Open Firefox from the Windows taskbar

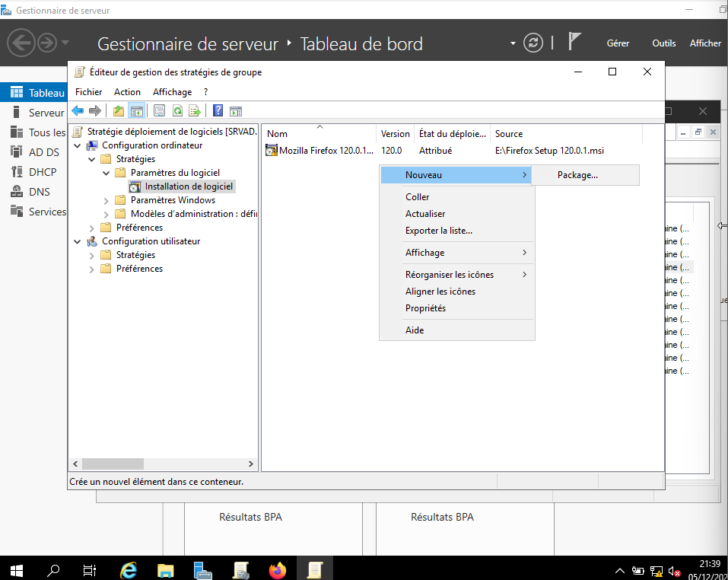(277, 569)
